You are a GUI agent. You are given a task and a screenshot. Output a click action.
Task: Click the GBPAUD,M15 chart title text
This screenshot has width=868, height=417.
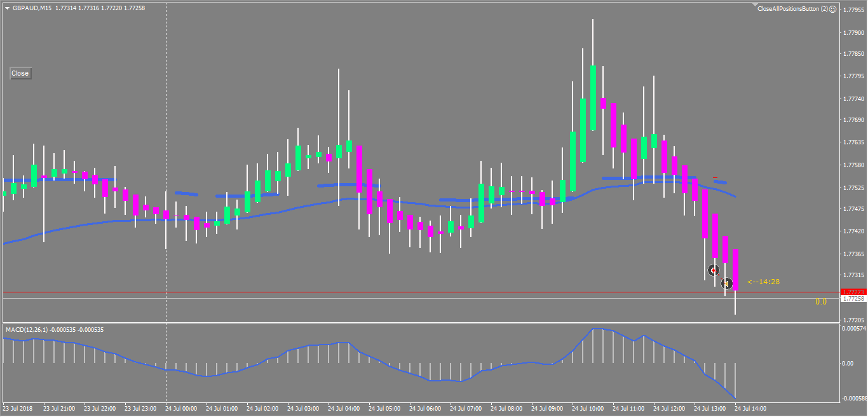click(32, 8)
